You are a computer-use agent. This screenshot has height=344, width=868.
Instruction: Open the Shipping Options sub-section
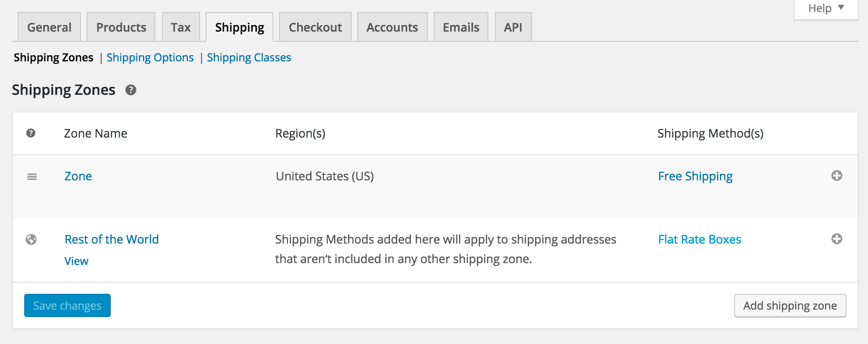coord(150,58)
